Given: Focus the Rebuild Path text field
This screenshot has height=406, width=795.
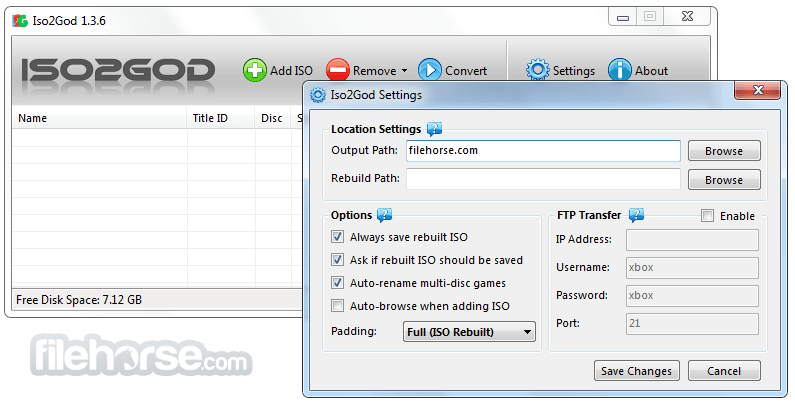Looking at the screenshot, I should click(543, 179).
